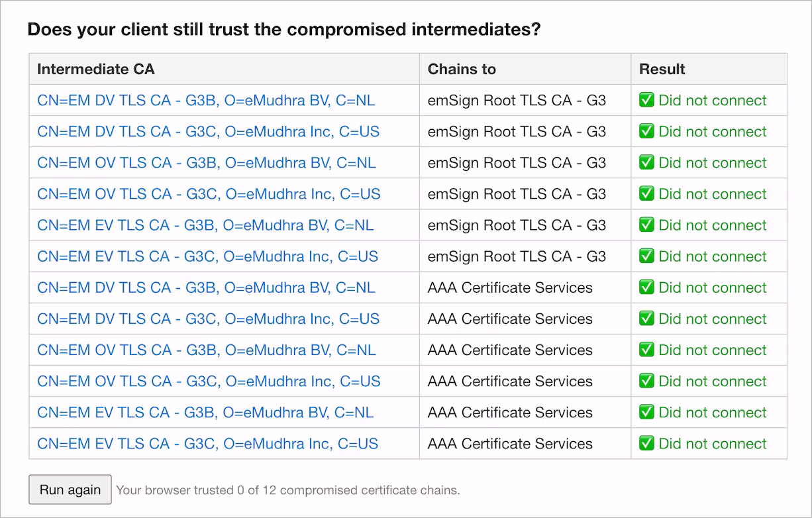Image resolution: width=812 pixels, height=518 pixels.
Task: Click green check icon for EM EV G3B AAA row
Action: [x=646, y=411]
